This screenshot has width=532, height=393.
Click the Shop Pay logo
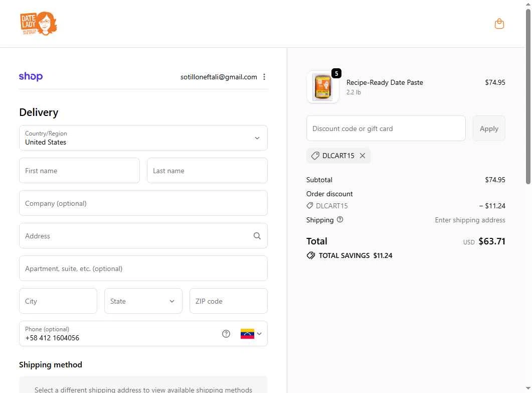click(31, 76)
